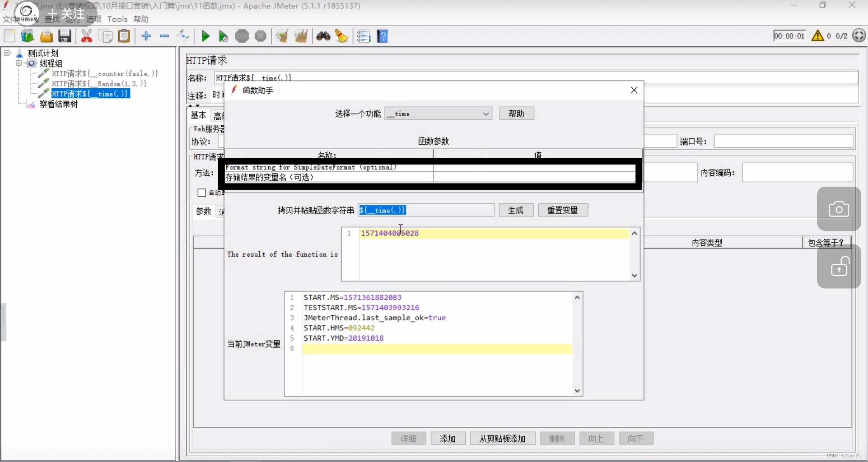Image resolution: width=868 pixels, height=462 pixels.
Task: Click the warning triangle log icon
Action: [818, 36]
